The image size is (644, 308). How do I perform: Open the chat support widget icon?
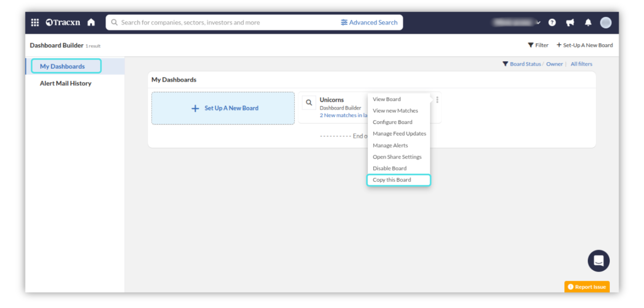pos(598,261)
